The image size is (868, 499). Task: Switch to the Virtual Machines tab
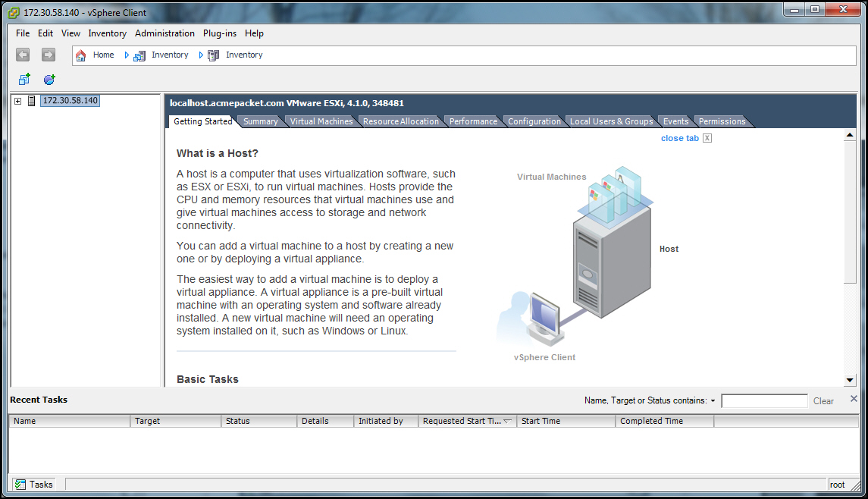(321, 121)
